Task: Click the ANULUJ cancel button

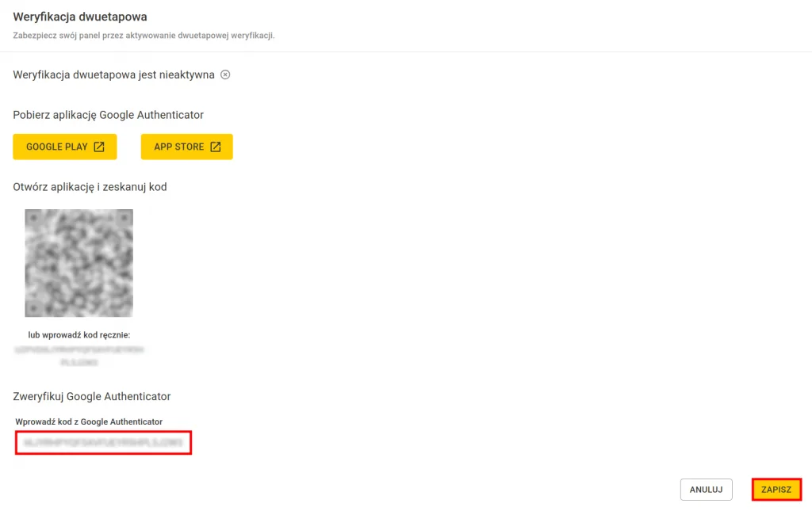Action: click(706, 490)
